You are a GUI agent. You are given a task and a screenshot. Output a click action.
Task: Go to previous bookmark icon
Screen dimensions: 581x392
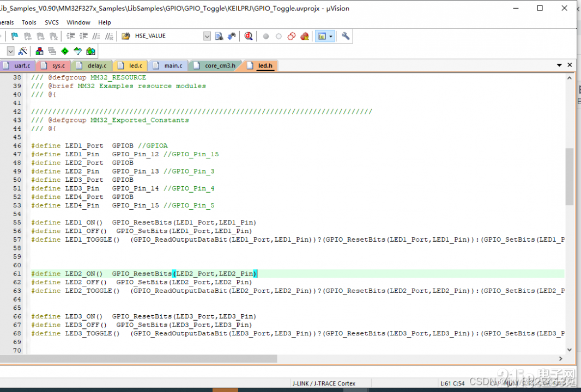tap(28, 36)
